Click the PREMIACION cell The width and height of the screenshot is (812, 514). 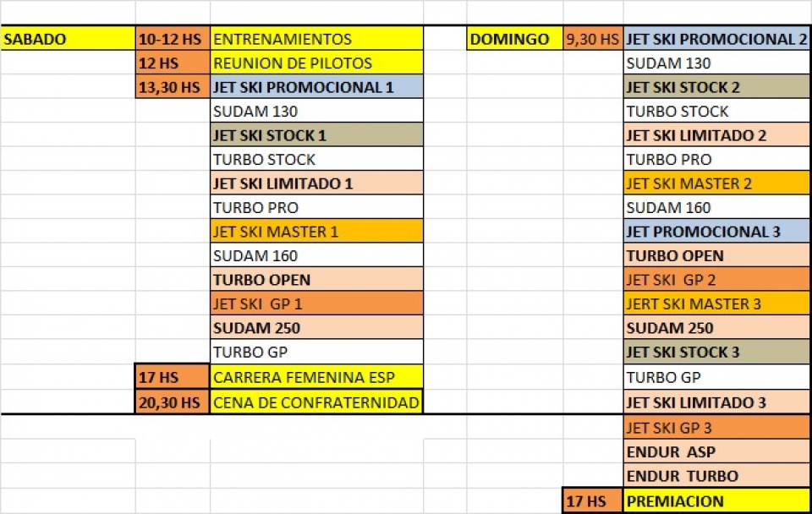click(x=717, y=501)
